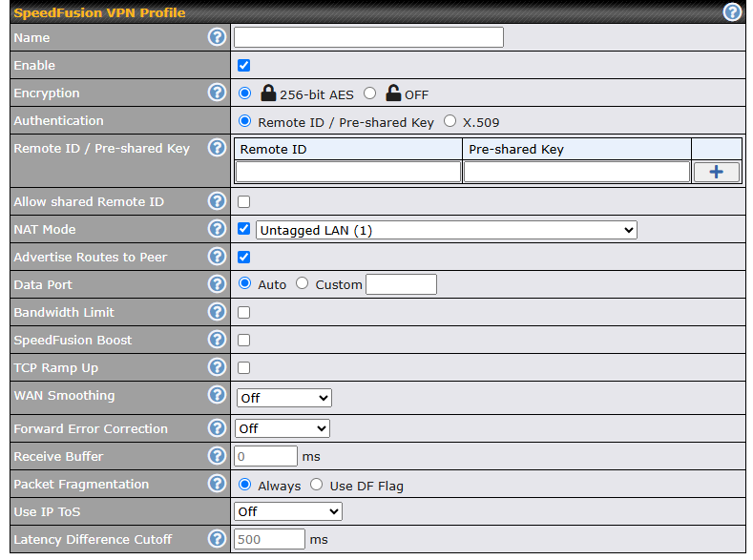This screenshot has height=560, width=753.
Task: Open Bandwidth Limit help icon
Action: pos(217,312)
